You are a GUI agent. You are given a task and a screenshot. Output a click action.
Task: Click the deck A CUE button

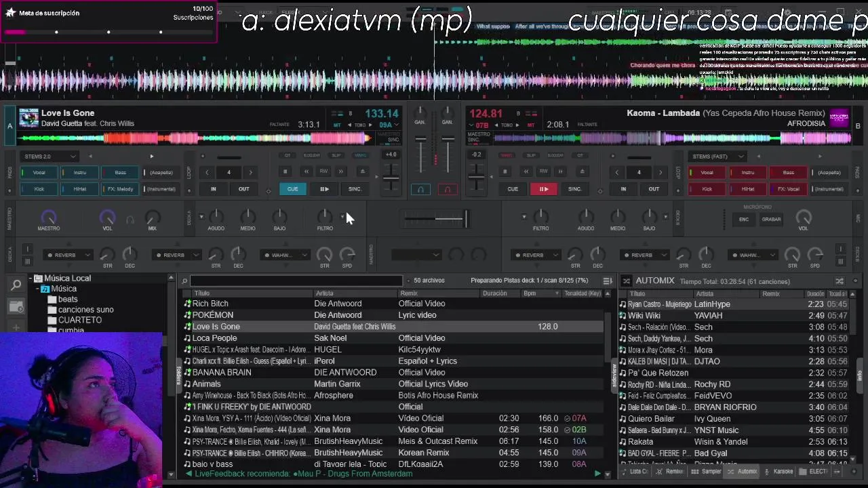(292, 189)
